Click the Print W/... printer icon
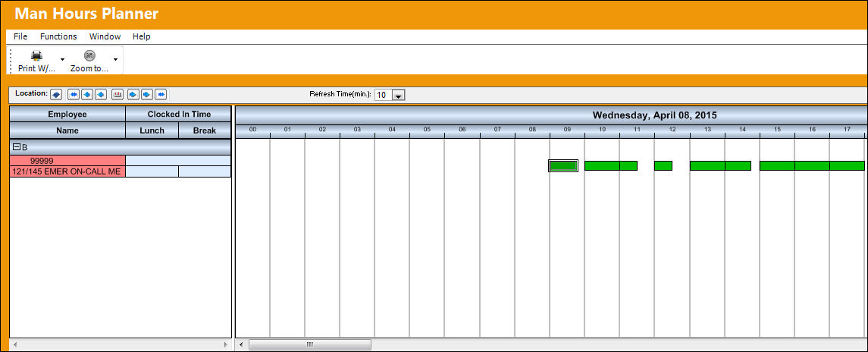This screenshot has width=868, height=352. pyautogui.click(x=36, y=55)
